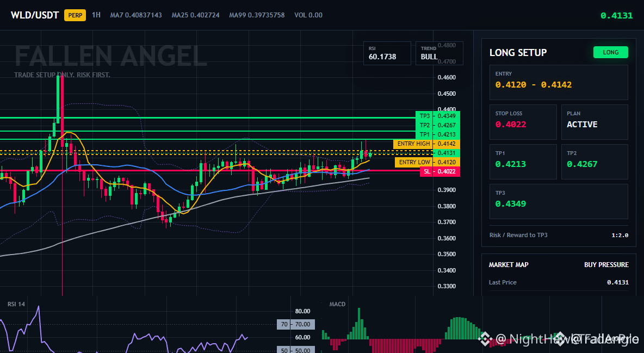
Task: Click the TP1 0.4213 card in the setup panel
Action: click(x=523, y=162)
